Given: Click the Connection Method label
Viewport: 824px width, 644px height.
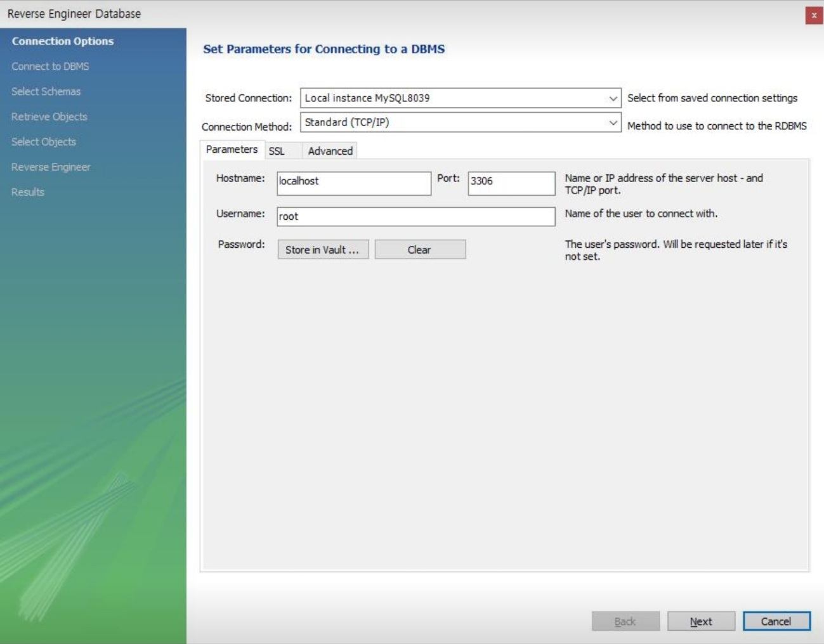Looking at the screenshot, I should coord(247,127).
